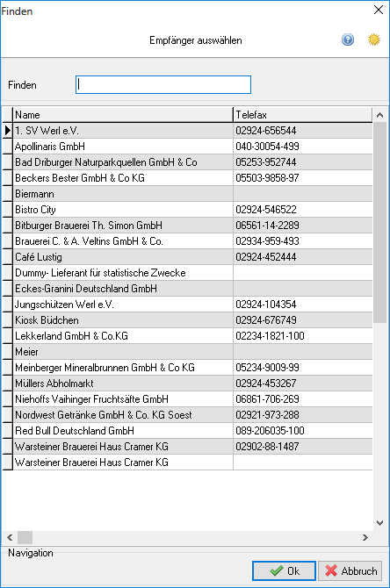Click the fax number 02921-973-288
The image size is (390, 588).
267,415
